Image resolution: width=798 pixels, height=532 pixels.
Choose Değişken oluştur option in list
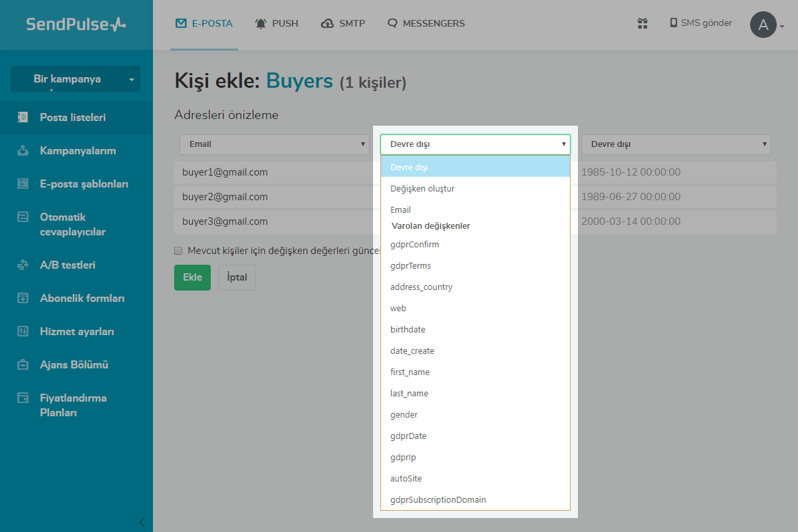click(422, 189)
